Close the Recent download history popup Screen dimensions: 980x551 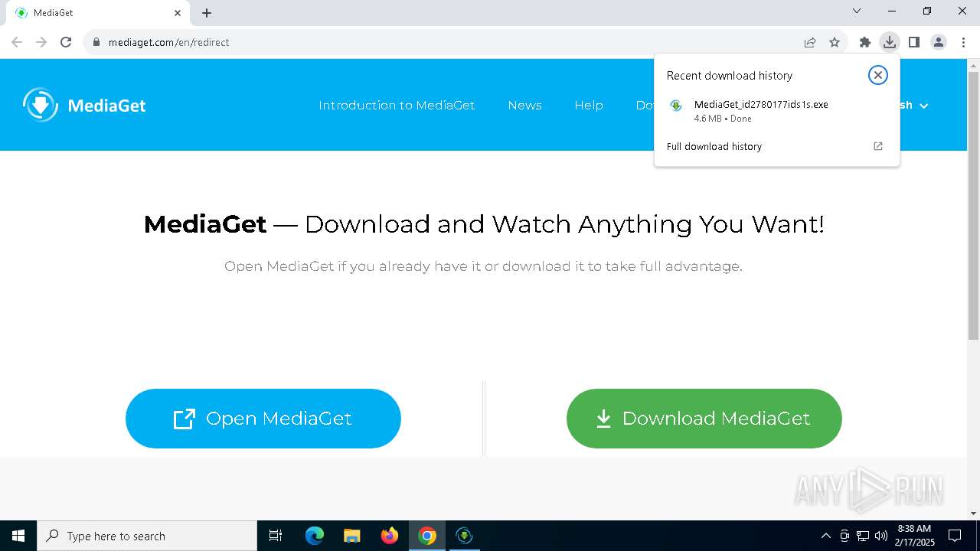coord(877,75)
